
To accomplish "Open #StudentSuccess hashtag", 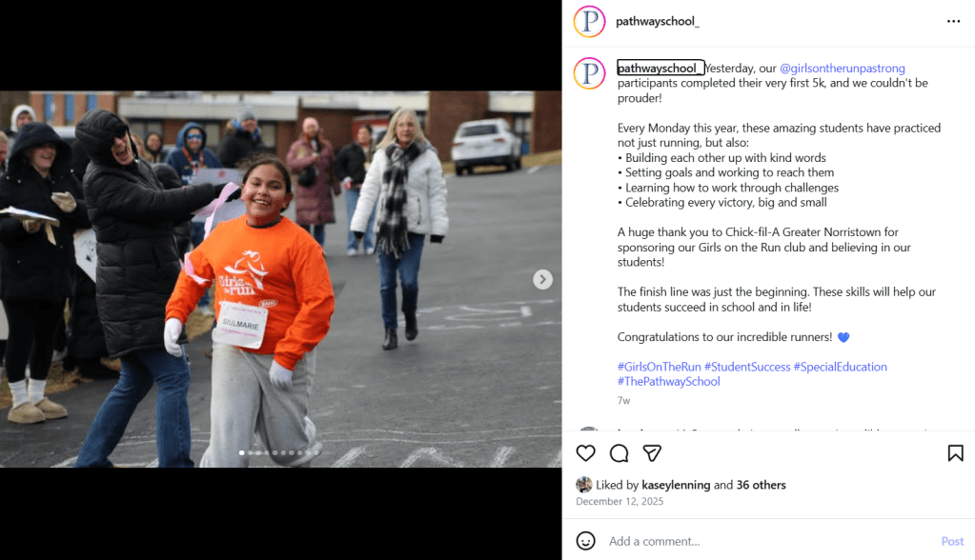I will point(747,367).
